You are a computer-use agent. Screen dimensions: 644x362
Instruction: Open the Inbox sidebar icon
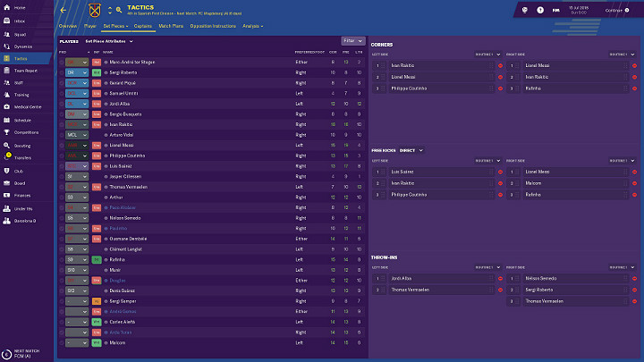7,21
